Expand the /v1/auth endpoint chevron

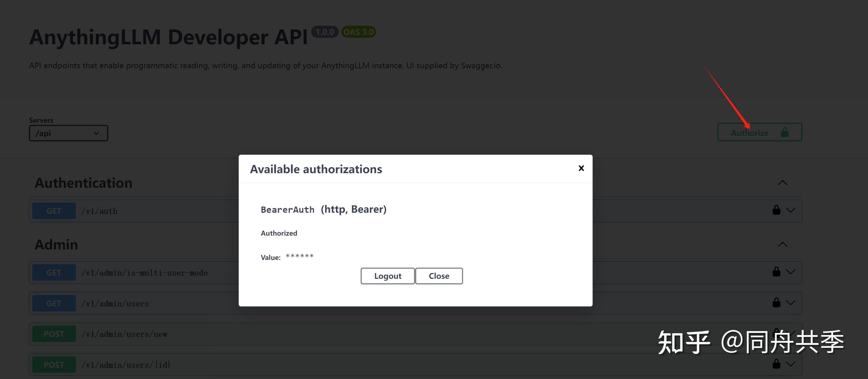click(x=791, y=210)
